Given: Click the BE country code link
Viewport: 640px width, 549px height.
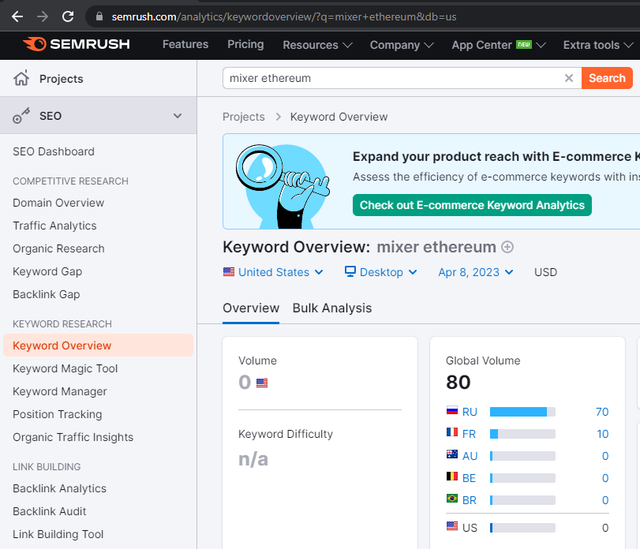Looking at the screenshot, I should click(x=469, y=478).
